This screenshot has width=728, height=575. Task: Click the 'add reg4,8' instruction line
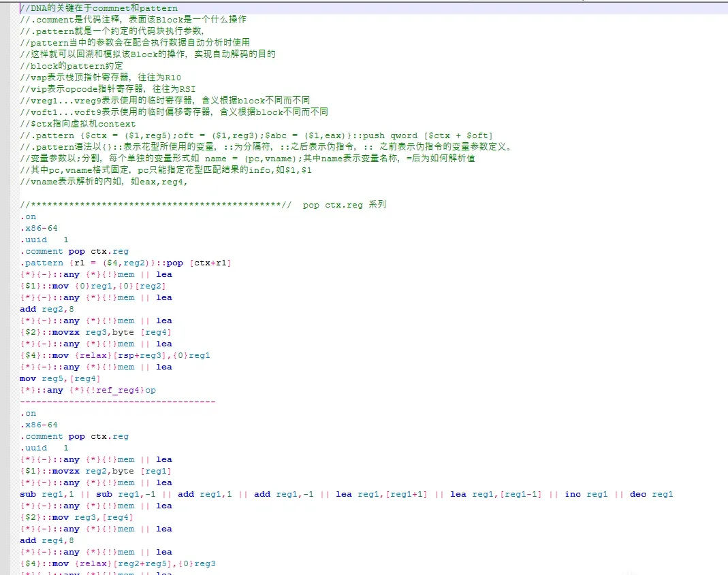(x=47, y=541)
